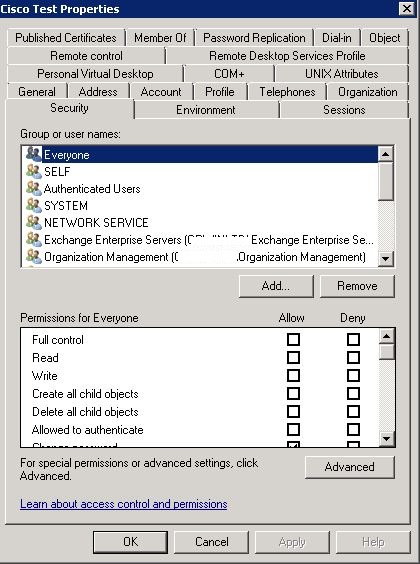Select Exchange Enterprise Servers entry
The width and height of the screenshot is (420, 564).
[x=200, y=240]
